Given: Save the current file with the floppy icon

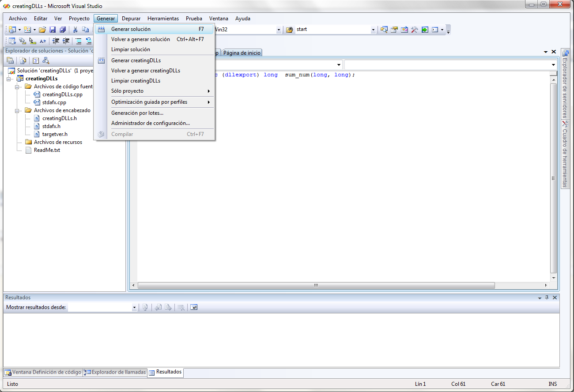Looking at the screenshot, I should point(53,30).
